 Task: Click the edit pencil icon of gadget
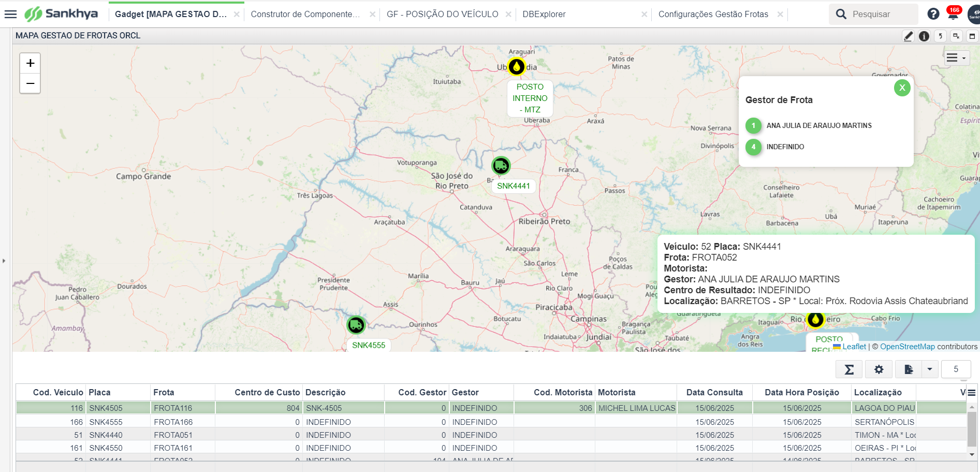click(x=908, y=36)
